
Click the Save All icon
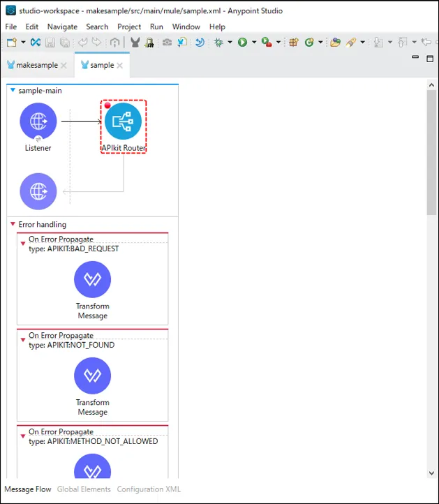65,43
